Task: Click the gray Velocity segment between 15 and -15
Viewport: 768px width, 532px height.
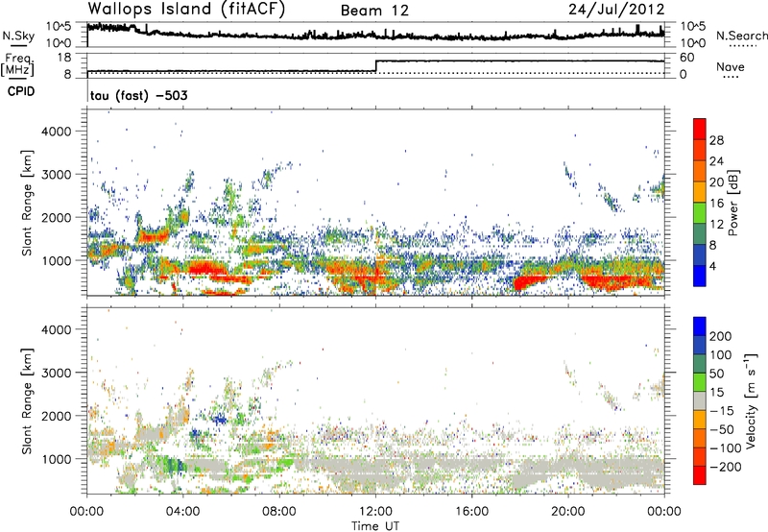Action: coord(700,400)
